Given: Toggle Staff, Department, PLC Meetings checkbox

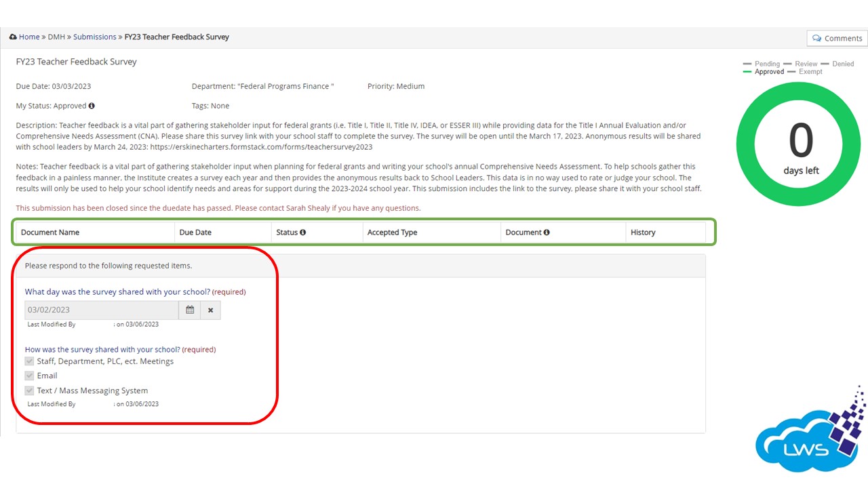Looking at the screenshot, I should click(x=29, y=361).
